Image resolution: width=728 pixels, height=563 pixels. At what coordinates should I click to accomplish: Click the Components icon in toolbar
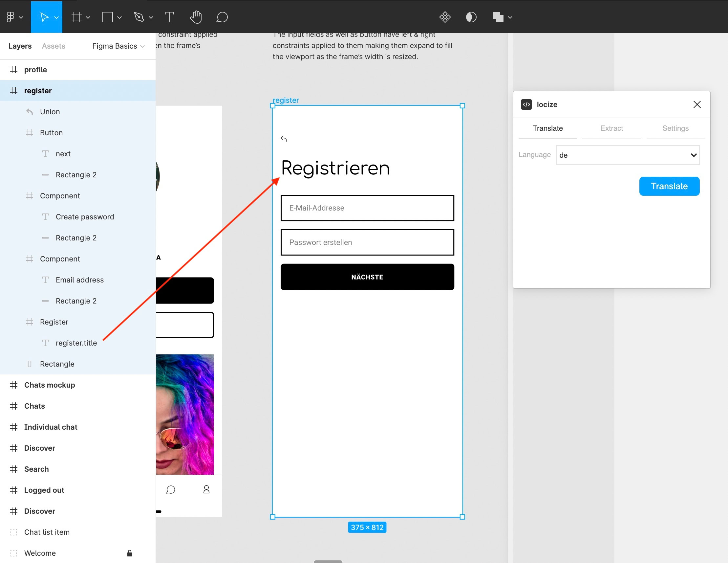pos(445,17)
